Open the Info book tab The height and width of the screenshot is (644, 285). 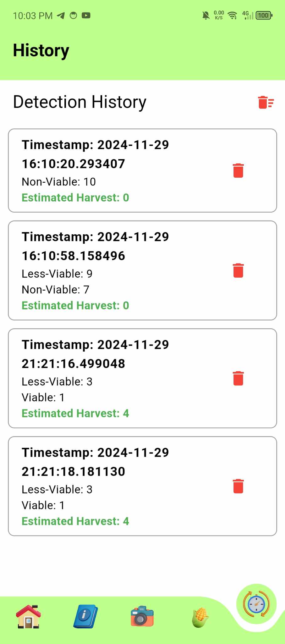pyautogui.click(x=85, y=617)
